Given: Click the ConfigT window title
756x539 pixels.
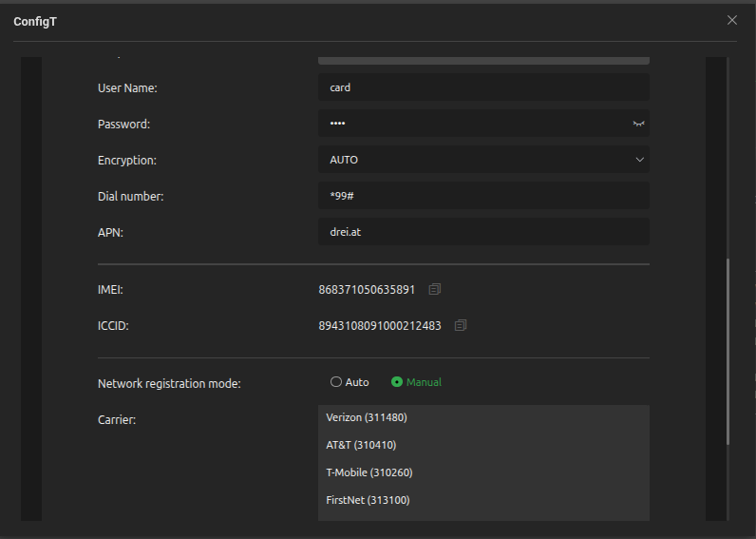Looking at the screenshot, I should pyautogui.click(x=35, y=22).
